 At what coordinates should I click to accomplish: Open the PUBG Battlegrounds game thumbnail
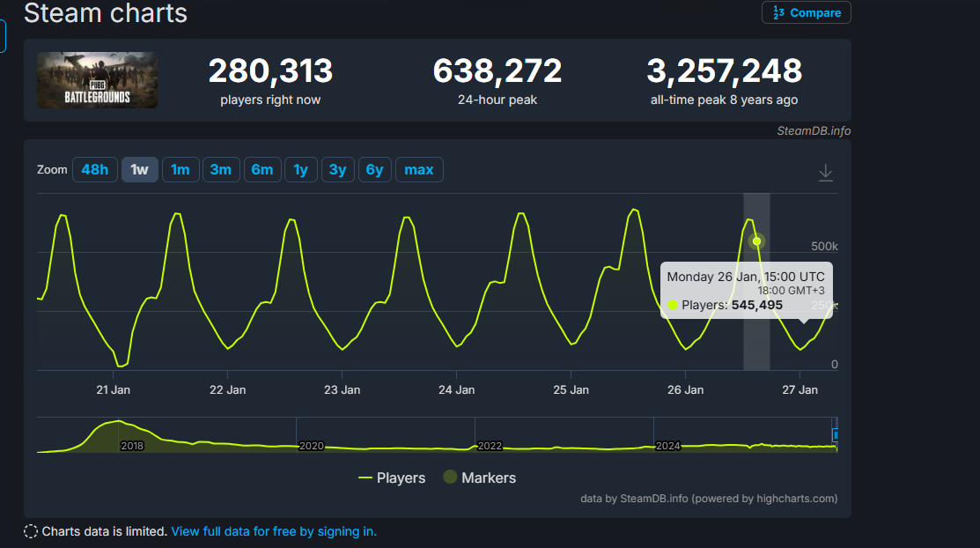click(x=97, y=80)
